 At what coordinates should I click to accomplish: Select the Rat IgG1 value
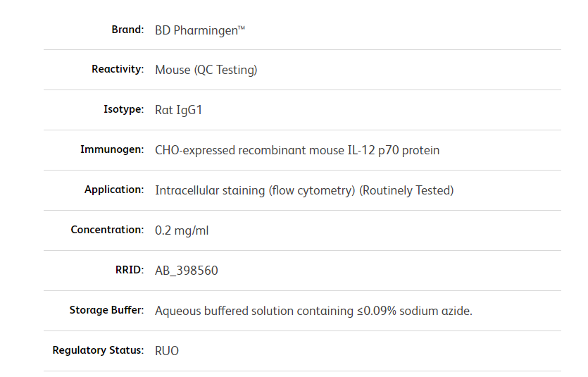(178, 110)
